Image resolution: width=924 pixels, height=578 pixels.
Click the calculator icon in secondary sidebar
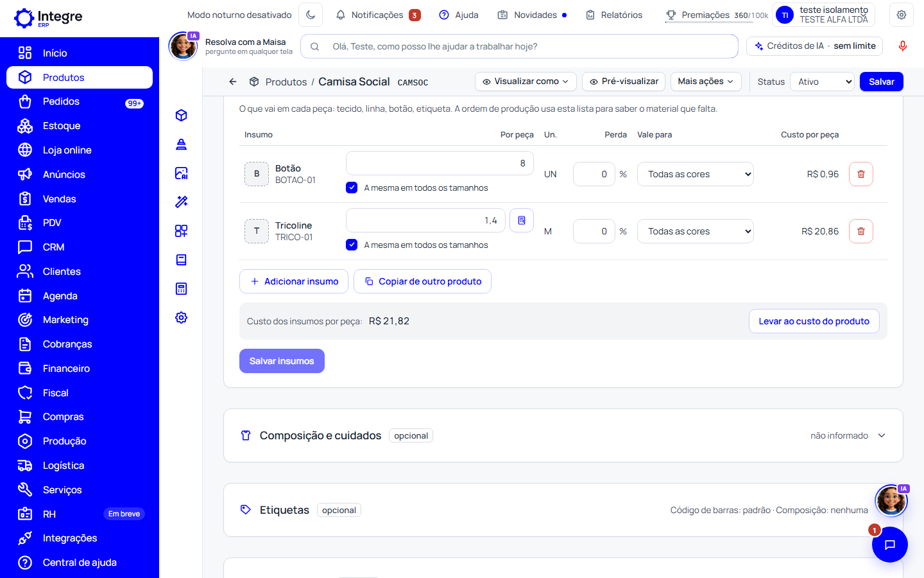pyautogui.click(x=182, y=288)
